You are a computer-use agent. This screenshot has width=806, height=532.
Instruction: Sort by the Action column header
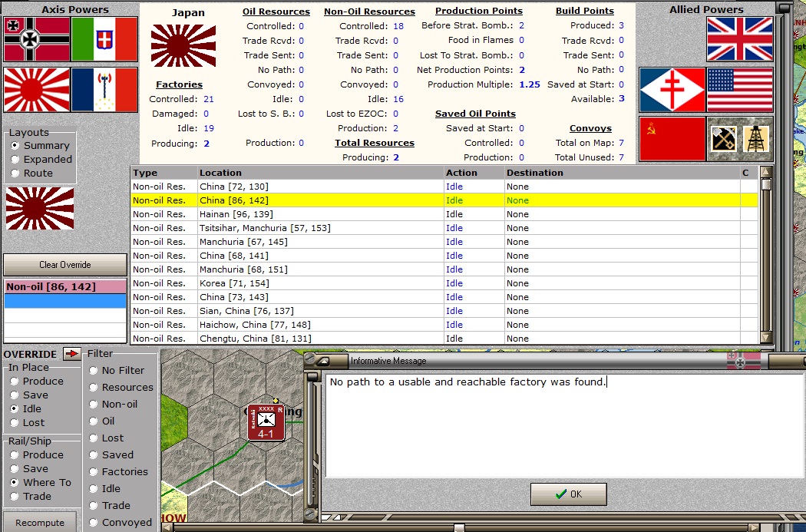click(x=474, y=173)
